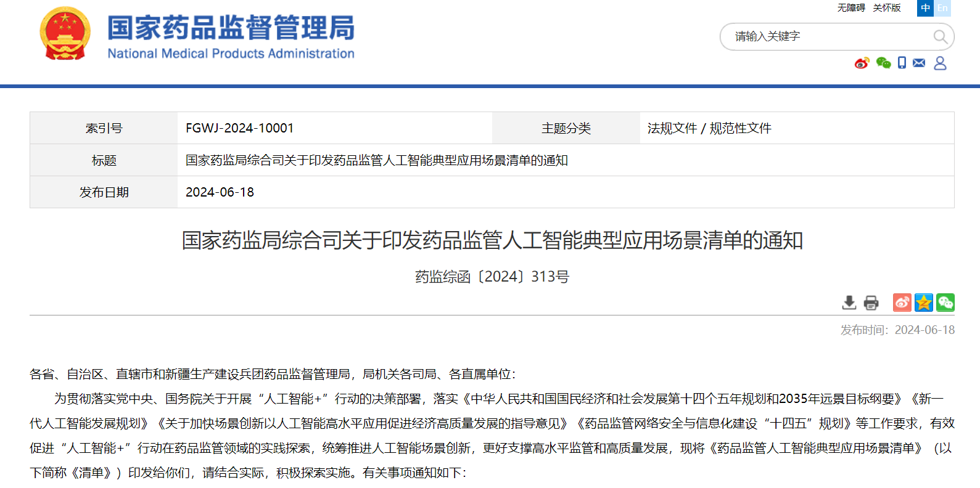Switch language to En
980x488 pixels.
[942, 8]
